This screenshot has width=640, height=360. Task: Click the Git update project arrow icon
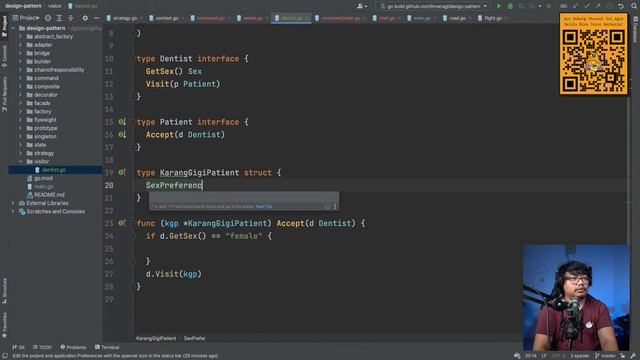point(576,6)
